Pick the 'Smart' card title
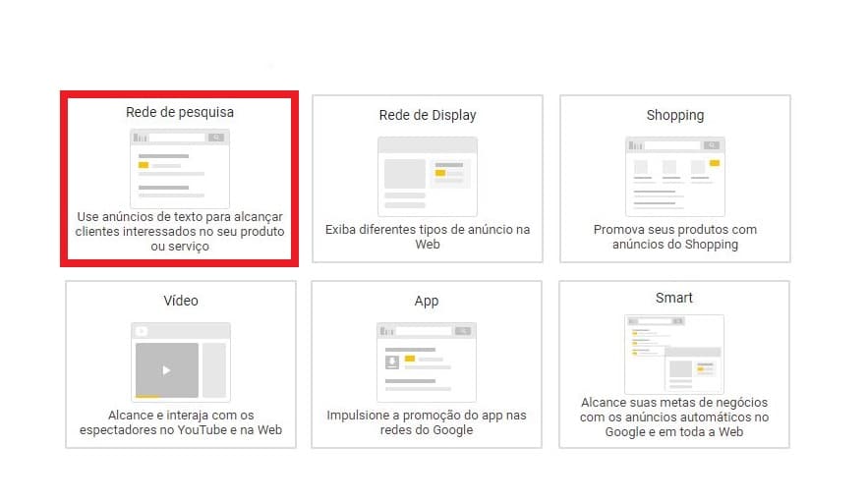 673,298
